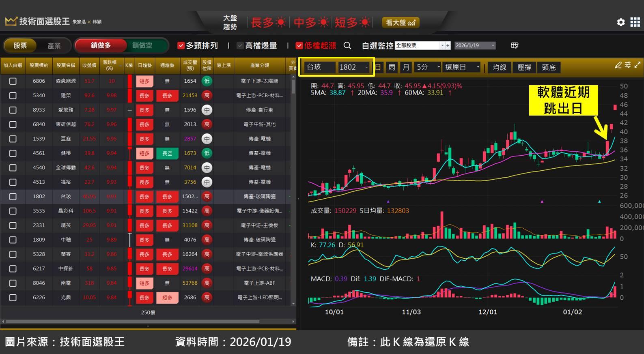Open the table layout settings icon

point(515,45)
